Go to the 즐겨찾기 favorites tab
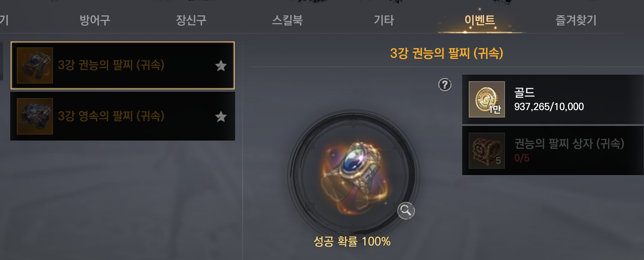 (576, 20)
